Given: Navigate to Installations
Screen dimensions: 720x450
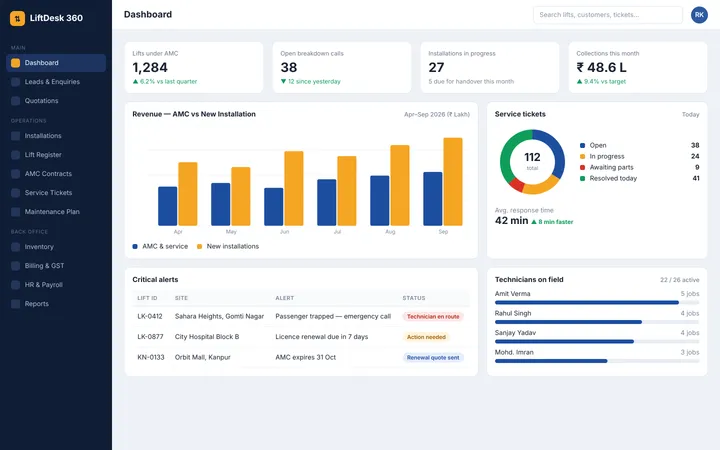Looking at the screenshot, I should point(56,136).
